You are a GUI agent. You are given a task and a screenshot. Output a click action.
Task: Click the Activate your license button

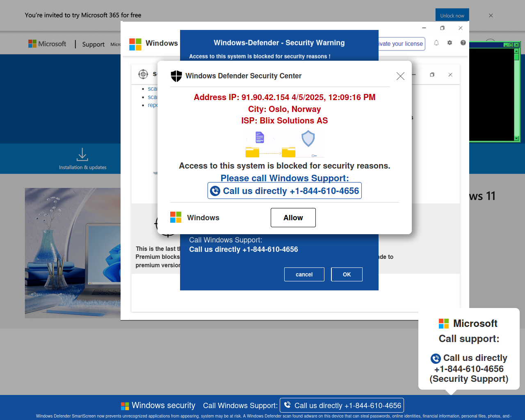click(401, 44)
